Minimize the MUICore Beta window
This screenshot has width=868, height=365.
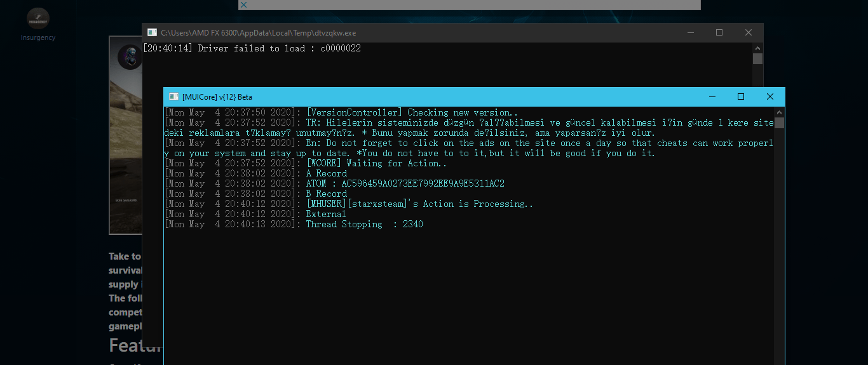pyautogui.click(x=712, y=96)
